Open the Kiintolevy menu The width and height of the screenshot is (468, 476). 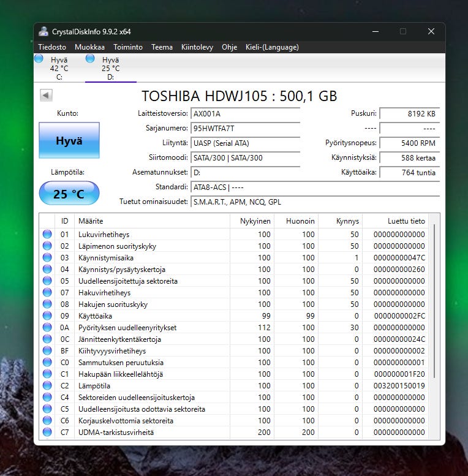click(x=197, y=47)
